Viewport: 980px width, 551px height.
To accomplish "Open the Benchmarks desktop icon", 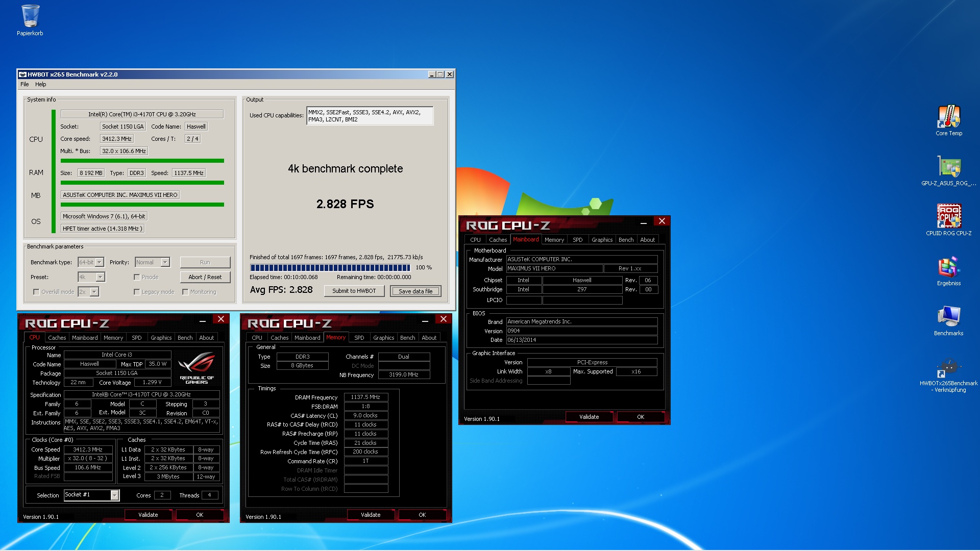I will [x=949, y=320].
